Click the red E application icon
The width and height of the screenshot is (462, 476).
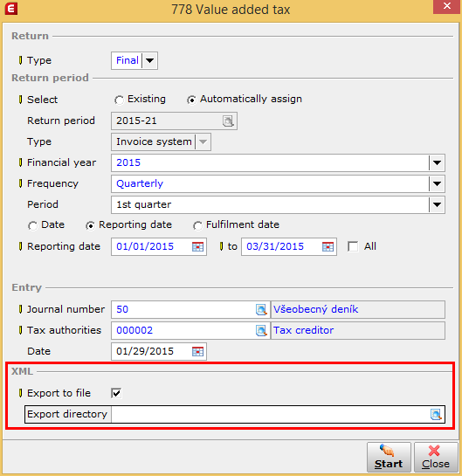coord(11,9)
